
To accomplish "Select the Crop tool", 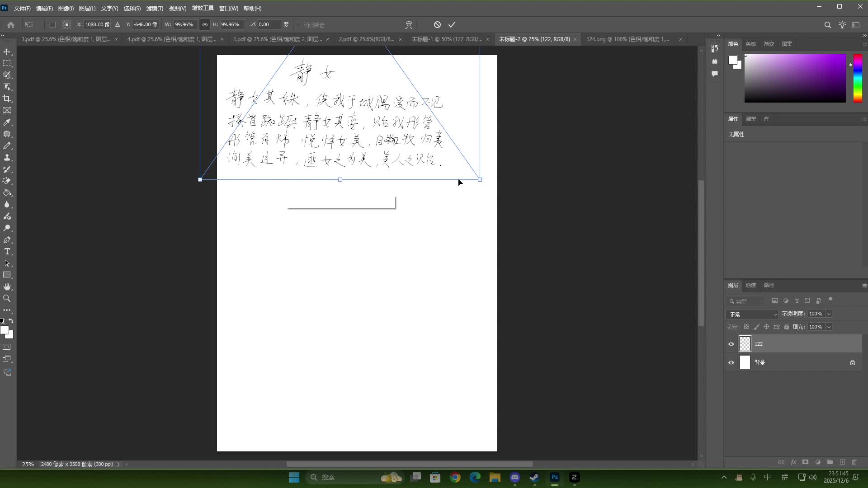I will tap(7, 99).
